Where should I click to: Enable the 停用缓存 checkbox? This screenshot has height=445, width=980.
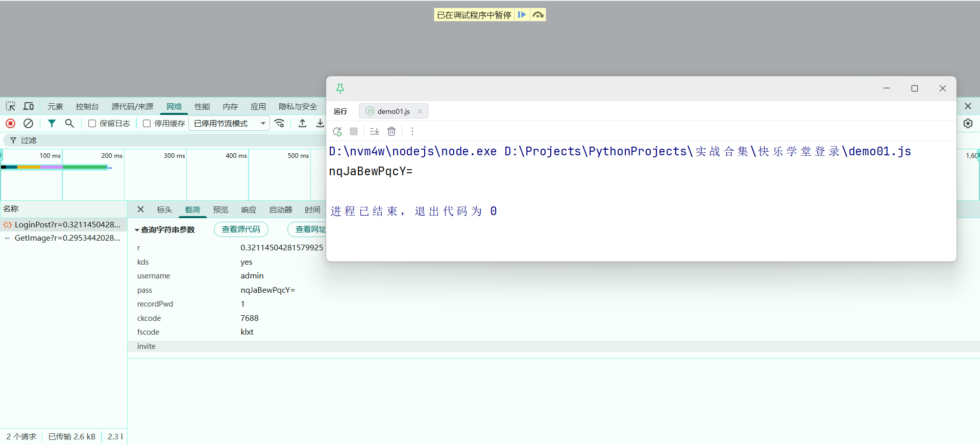[x=147, y=124]
